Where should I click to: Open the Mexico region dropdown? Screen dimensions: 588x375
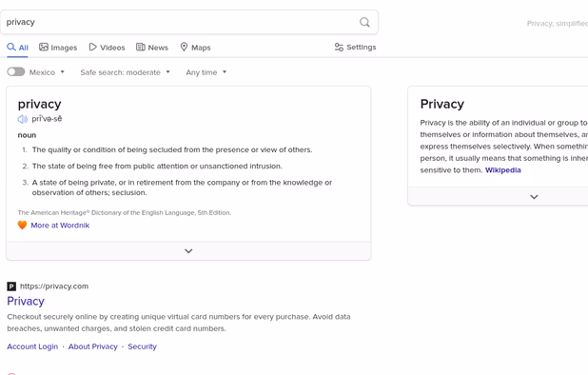coord(47,72)
